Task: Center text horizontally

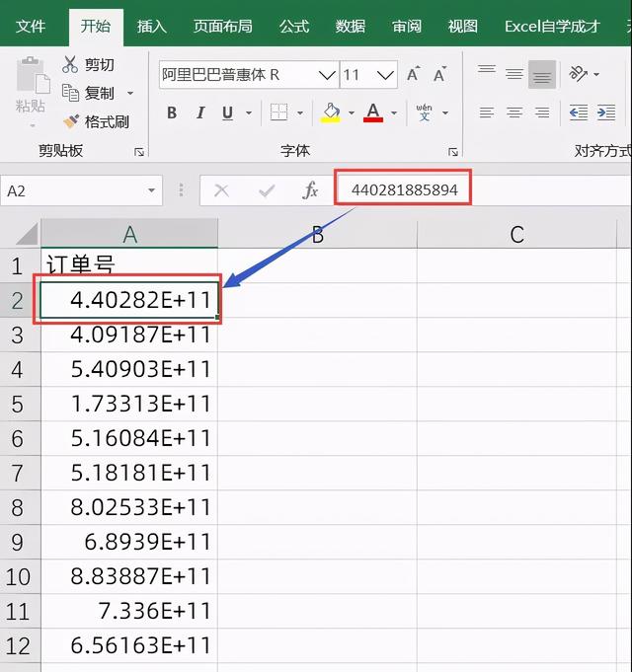Action: click(514, 112)
